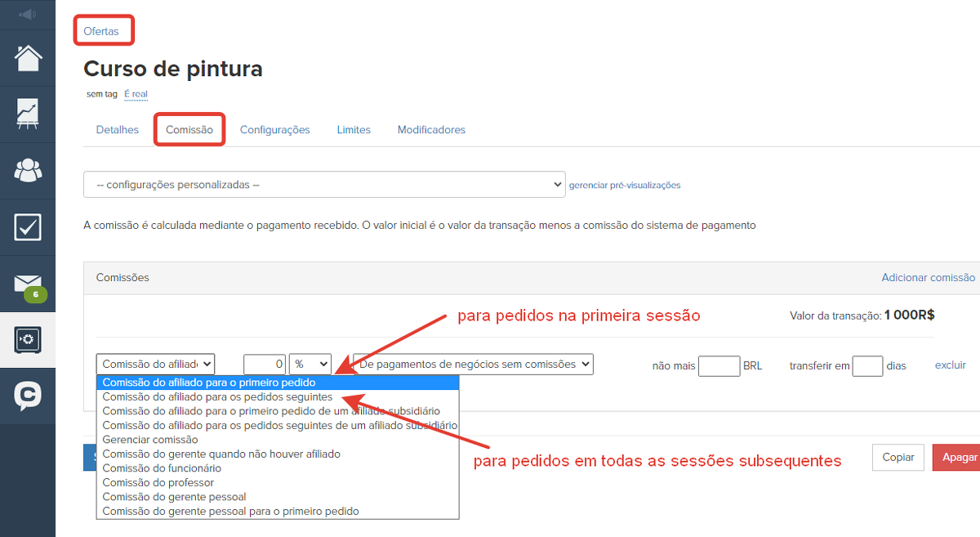Viewport: 980px width, 537px height.
Task: Click the Ofertas breadcrumb link
Action: point(101,31)
